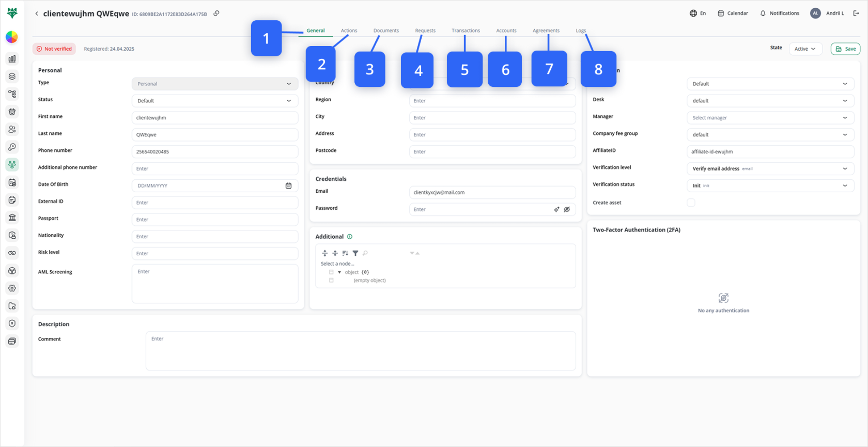
Task: Open the cube box icon in sidebar
Action: pyautogui.click(x=12, y=270)
